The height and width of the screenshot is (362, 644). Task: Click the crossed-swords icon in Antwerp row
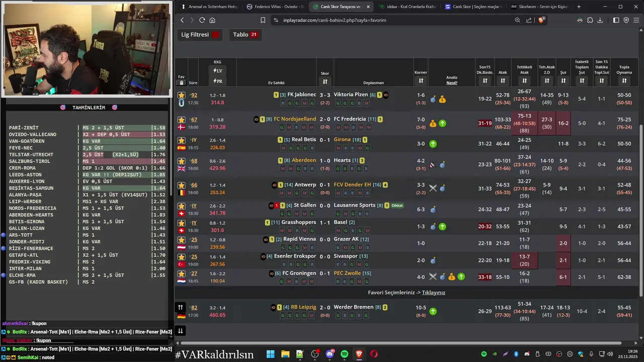pyautogui.click(x=433, y=189)
